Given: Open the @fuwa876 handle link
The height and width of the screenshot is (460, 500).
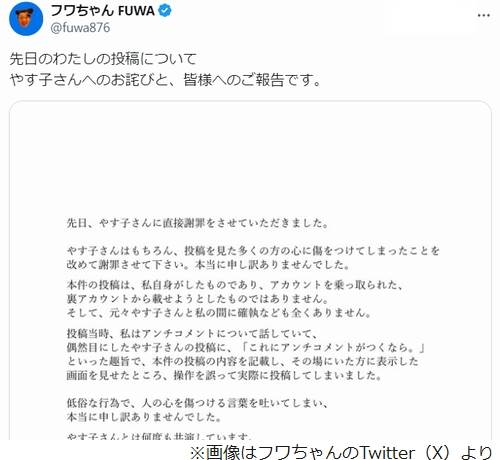Looking at the screenshot, I should coord(80,27).
